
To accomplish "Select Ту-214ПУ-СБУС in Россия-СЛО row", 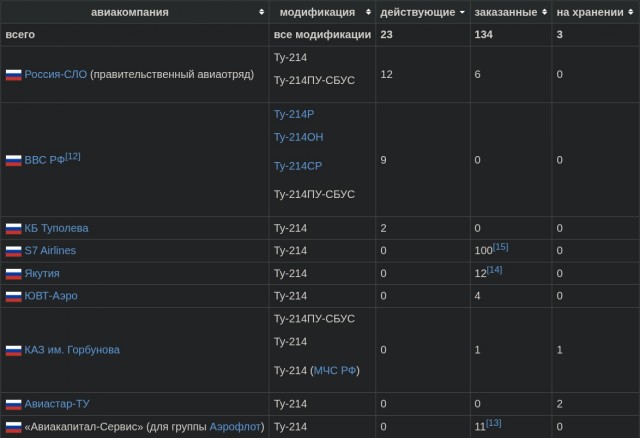I will [x=314, y=80].
